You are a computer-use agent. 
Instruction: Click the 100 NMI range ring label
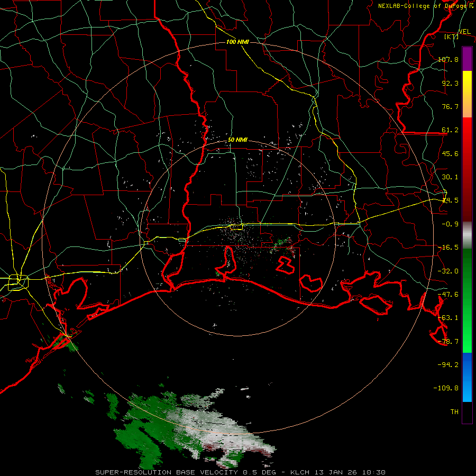click(x=237, y=42)
